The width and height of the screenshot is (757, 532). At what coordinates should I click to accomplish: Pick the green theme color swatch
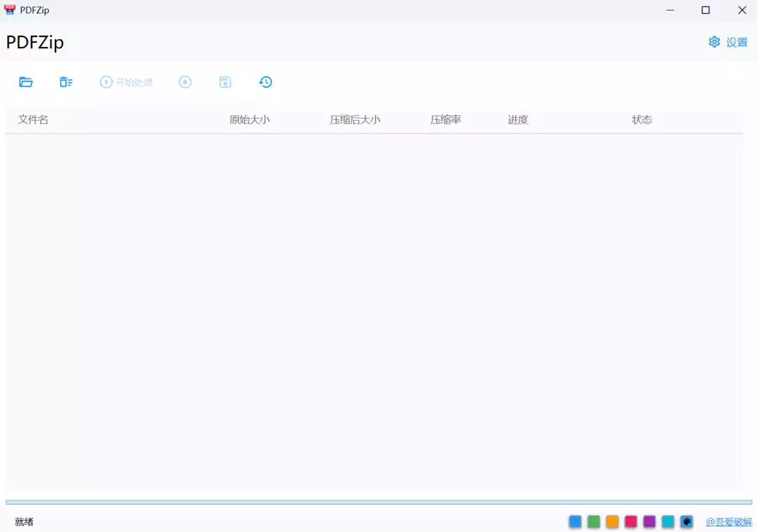(594, 521)
